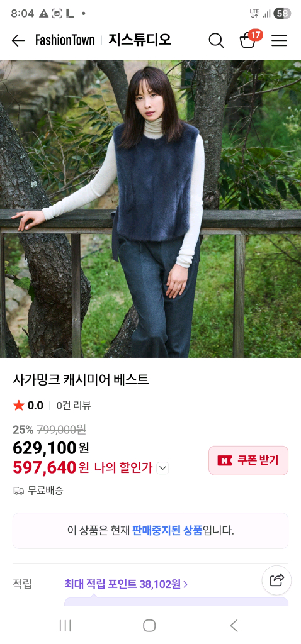Go to FashionTown home logo
This screenshot has height=644, width=301.
[x=65, y=40]
